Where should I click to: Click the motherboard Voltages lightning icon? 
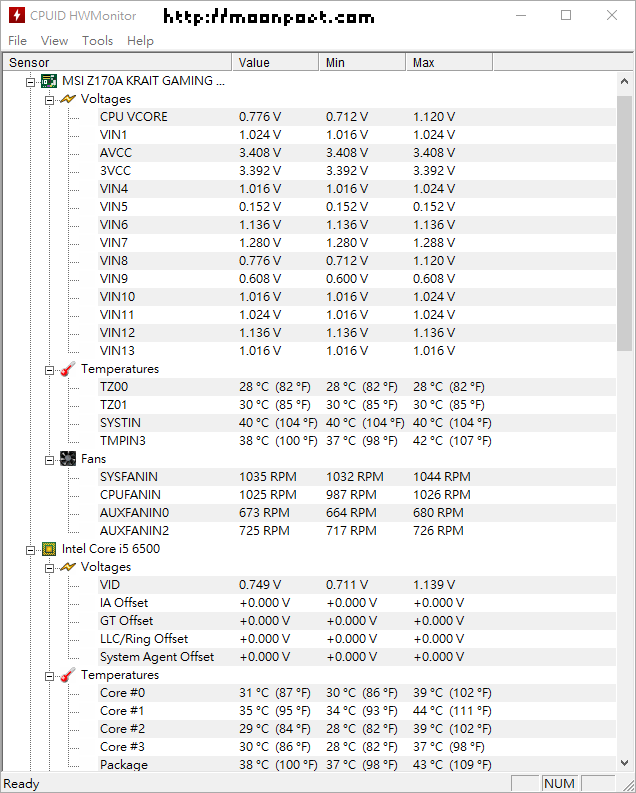(x=67, y=99)
